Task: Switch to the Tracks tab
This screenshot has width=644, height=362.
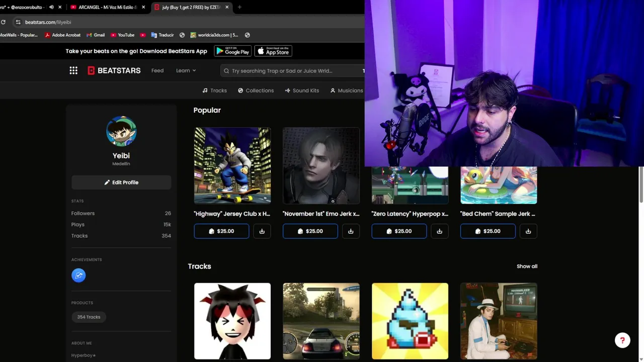Action: 215,90
